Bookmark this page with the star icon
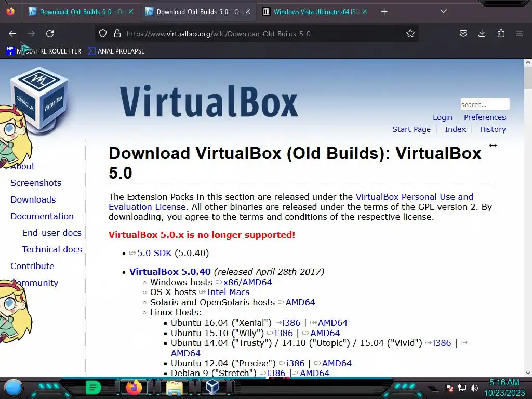The height and width of the screenshot is (399, 532). (x=410, y=33)
